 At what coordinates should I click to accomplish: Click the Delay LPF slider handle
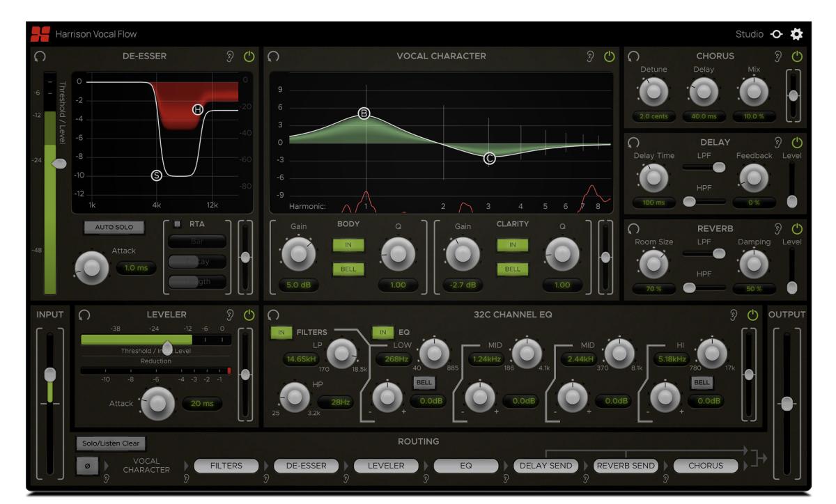[718, 167]
